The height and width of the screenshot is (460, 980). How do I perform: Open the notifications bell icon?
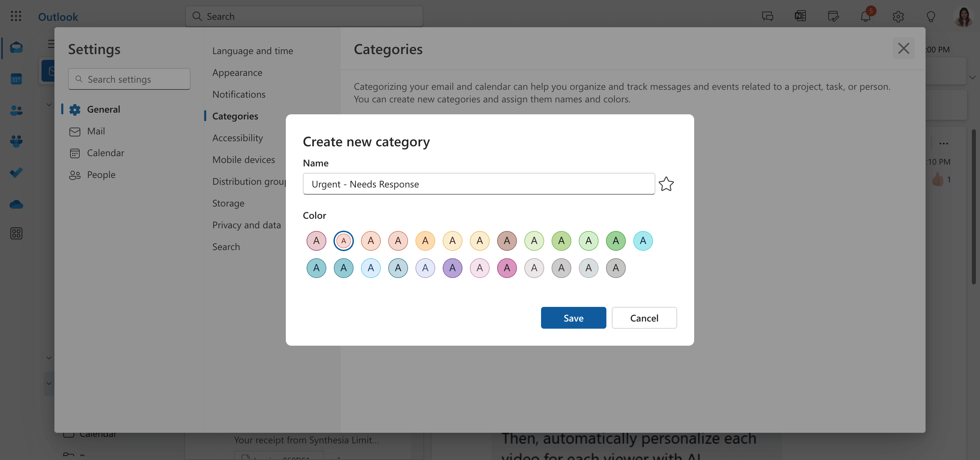click(865, 16)
